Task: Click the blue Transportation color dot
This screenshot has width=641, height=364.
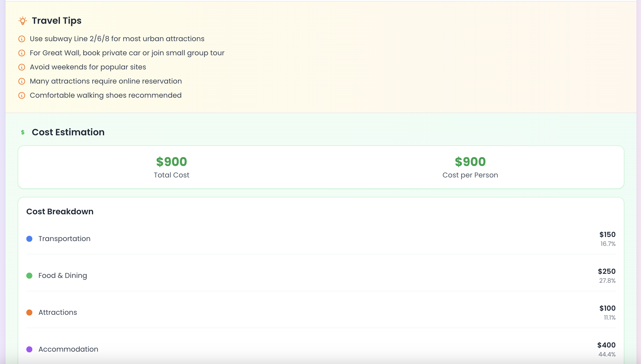Action: tap(29, 239)
